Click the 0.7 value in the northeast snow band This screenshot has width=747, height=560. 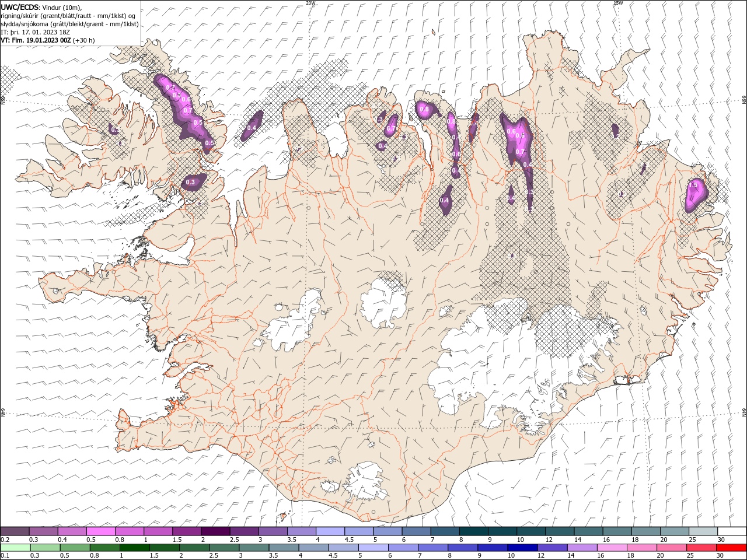[520, 152]
